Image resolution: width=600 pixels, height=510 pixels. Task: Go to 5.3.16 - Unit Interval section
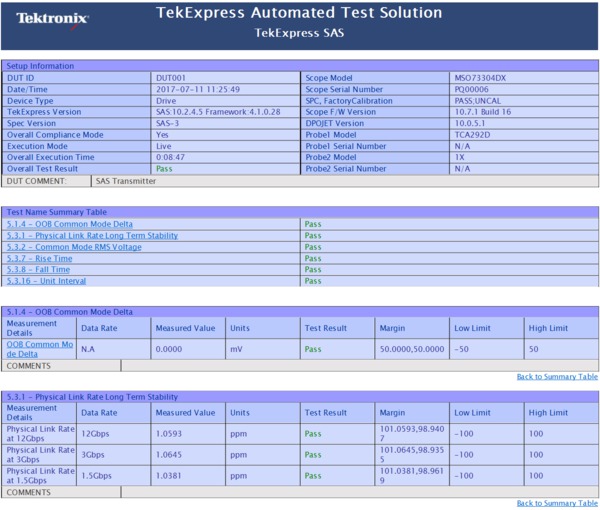click(46, 281)
